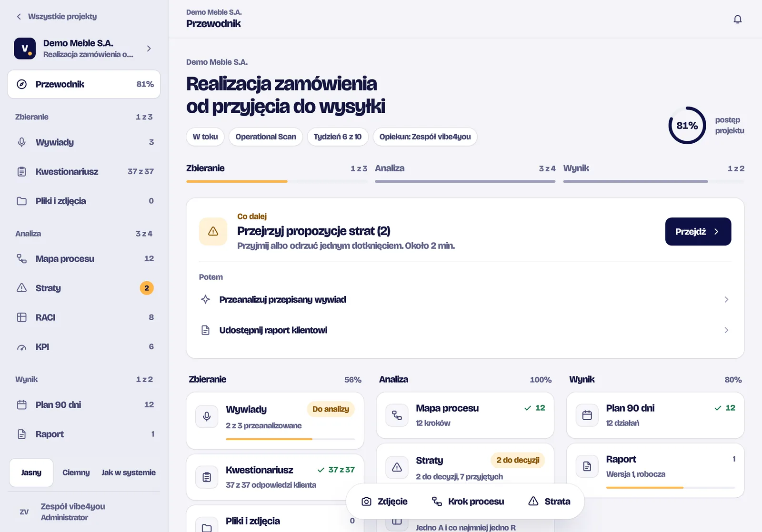Click the Przewodnik compass icon

pyautogui.click(x=21, y=84)
